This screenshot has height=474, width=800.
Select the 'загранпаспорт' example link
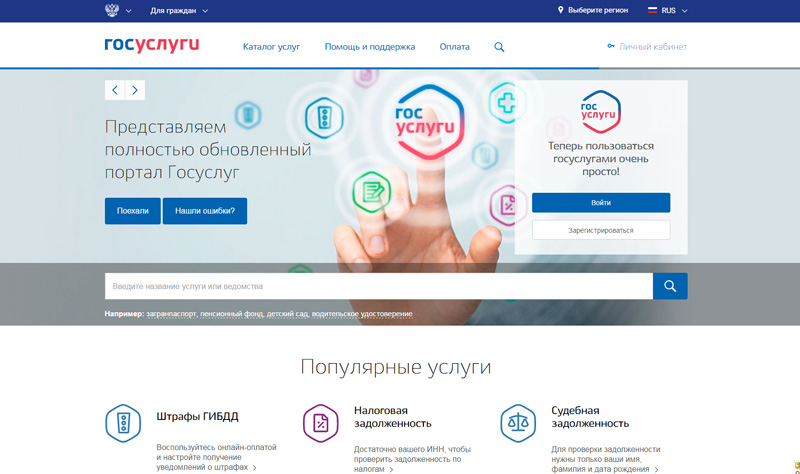coord(171,314)
